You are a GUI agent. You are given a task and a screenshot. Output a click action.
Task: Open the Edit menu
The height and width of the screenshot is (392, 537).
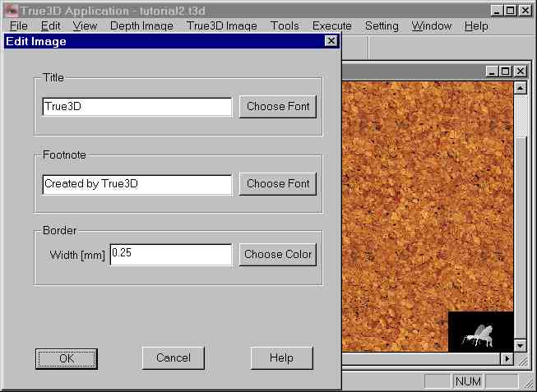coord(50,26)
